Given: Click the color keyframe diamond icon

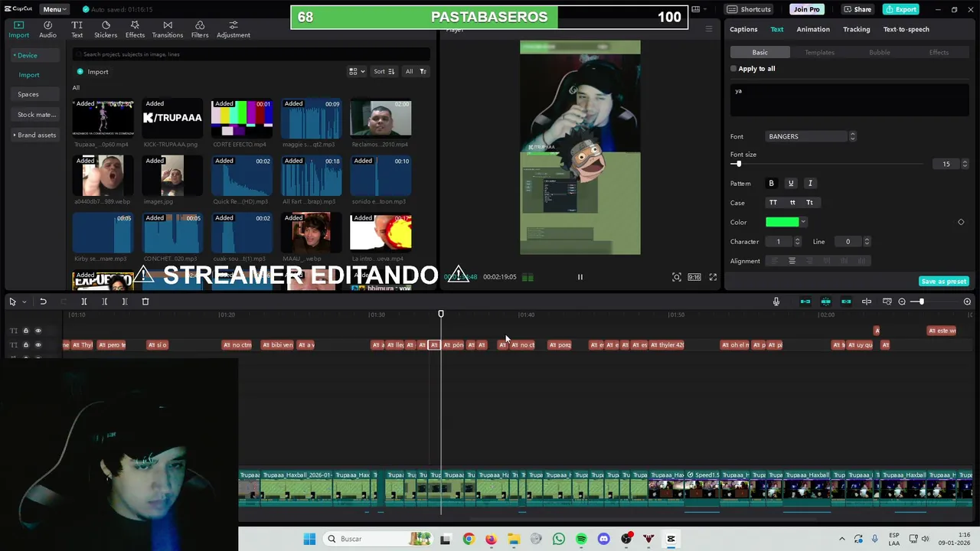Looking at the screenshot, I should (x=961, y=222).
